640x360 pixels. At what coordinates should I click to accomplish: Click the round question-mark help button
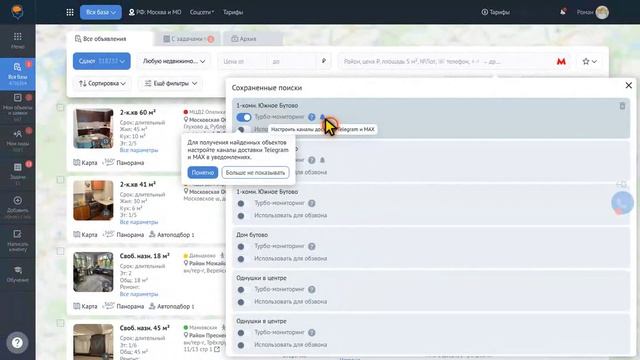pyautogui.click(x=17, y=342)
